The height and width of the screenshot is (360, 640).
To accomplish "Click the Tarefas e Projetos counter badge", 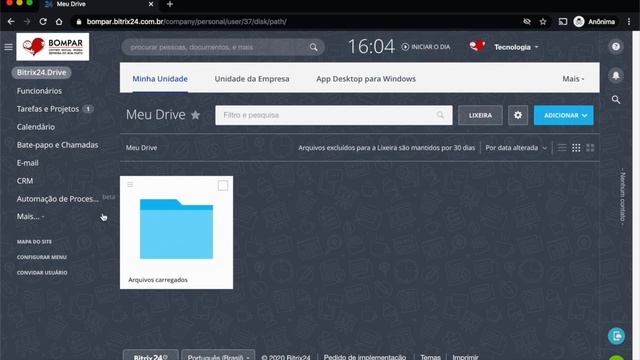I will coord(88,109).
